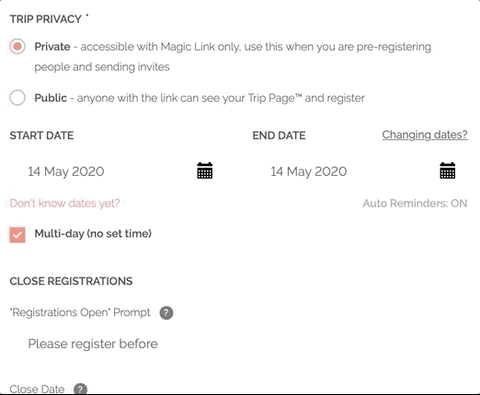
Task: Click the bold 'Public' option label
Action: coord(51,98)
